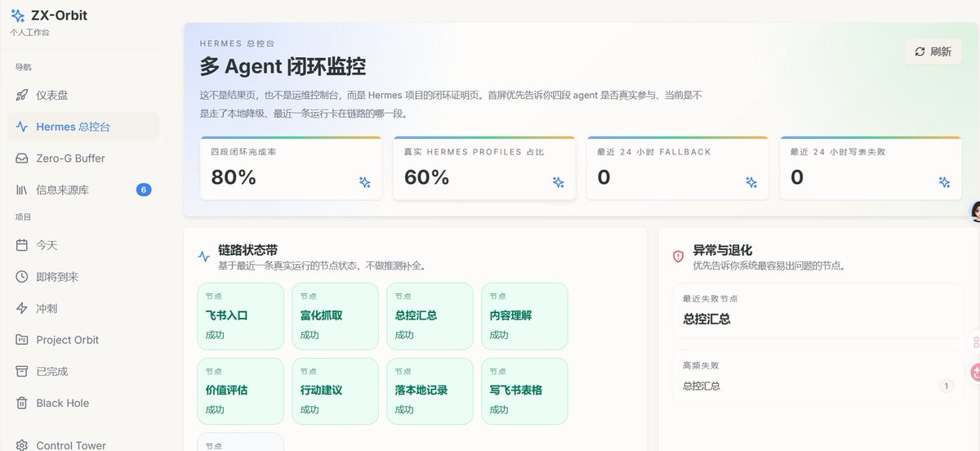Click the clock icon beside 即将到来
The width and height of the screenshot is (980, 451).
[x=22, y=277]
